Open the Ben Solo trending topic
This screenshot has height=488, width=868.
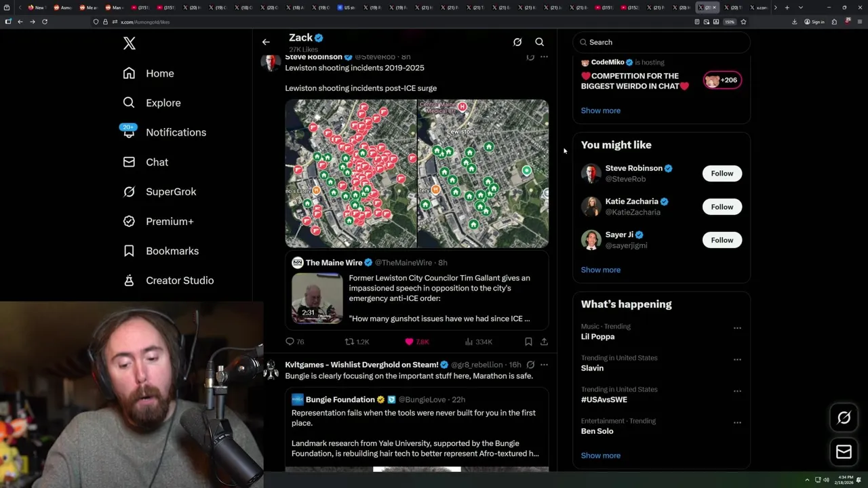click(x=597, y=431)
